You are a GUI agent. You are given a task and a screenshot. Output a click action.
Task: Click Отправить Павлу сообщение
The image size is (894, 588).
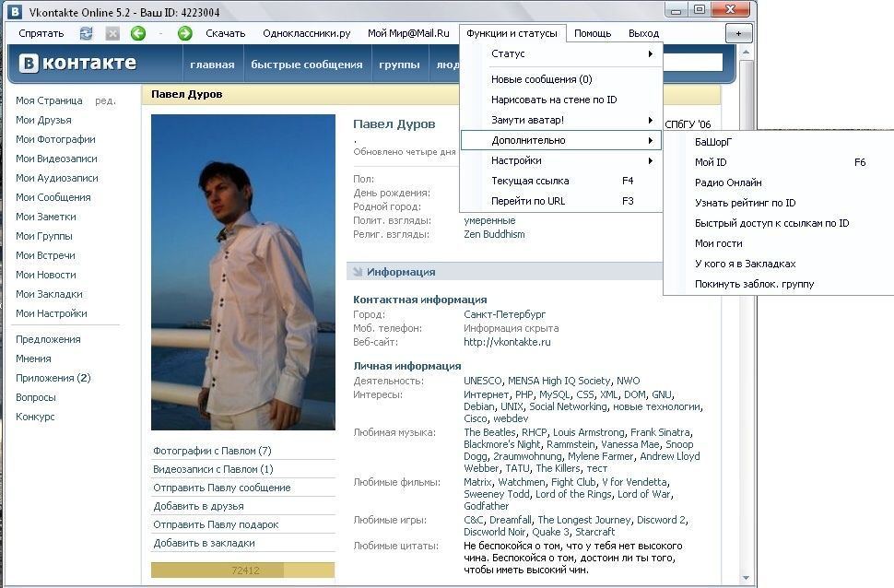point(222,488)
